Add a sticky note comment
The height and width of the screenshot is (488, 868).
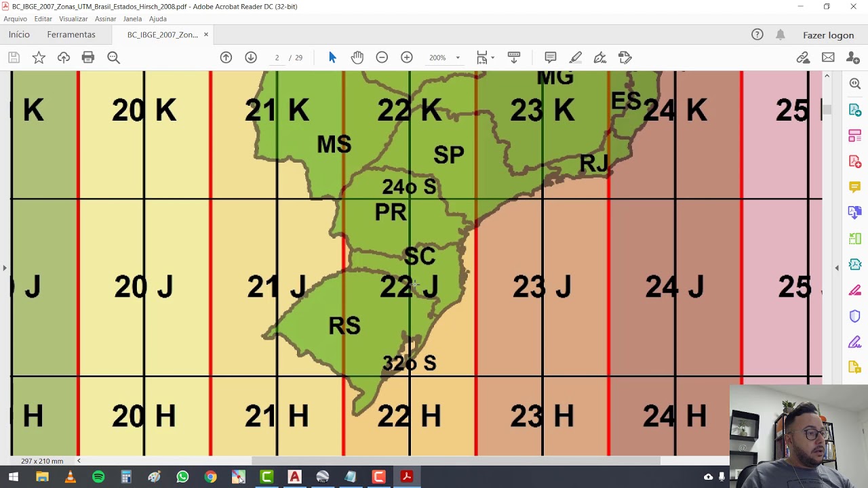point(551,58)
